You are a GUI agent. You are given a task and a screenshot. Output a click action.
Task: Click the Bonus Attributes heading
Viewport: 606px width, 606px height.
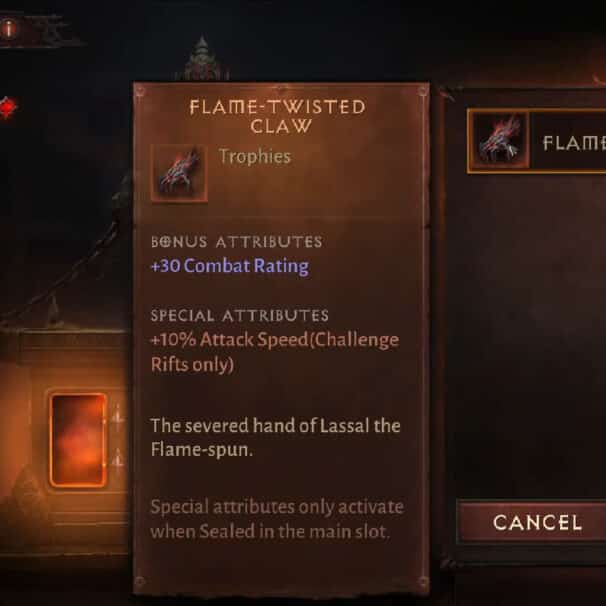(x=237, y=242)
